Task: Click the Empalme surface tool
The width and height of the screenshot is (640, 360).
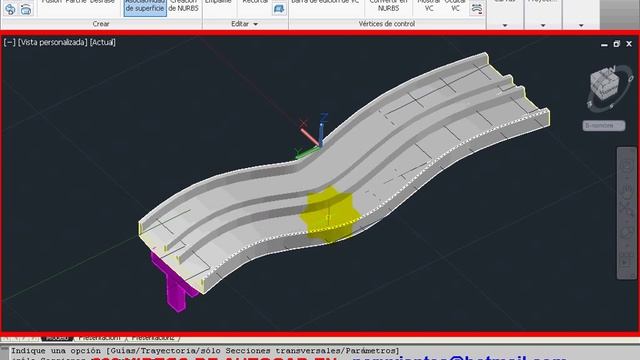Action: [218, 3]
